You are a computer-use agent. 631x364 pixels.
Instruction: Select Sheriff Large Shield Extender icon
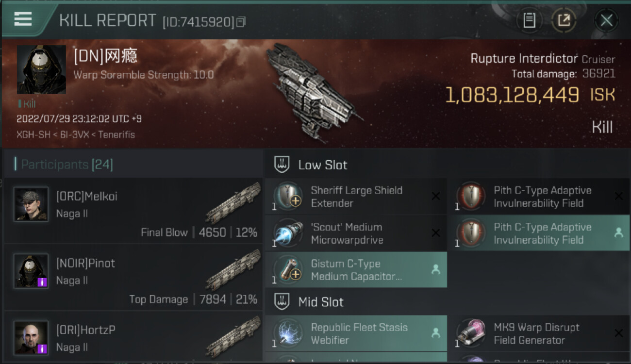pos(288,197)
